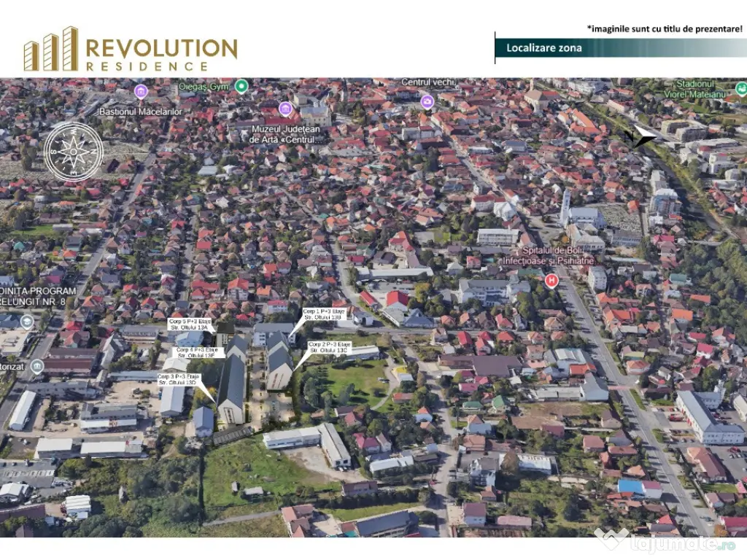This screenshot has height=560, width=747.
Task: Click the Corp 3 Str. Oltului 13D label
Action: click(177, 379)
